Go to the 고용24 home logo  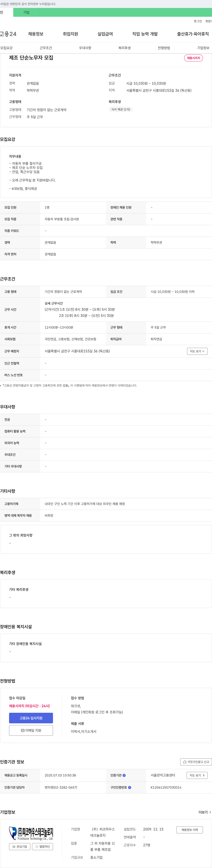tap(8, 34)
